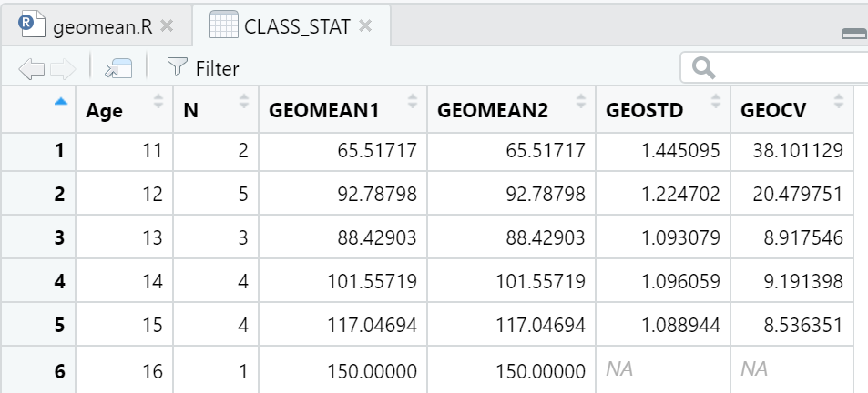This screenshot has height=393, width=868.
Task: Sort table by Age column
Action: 124,109
